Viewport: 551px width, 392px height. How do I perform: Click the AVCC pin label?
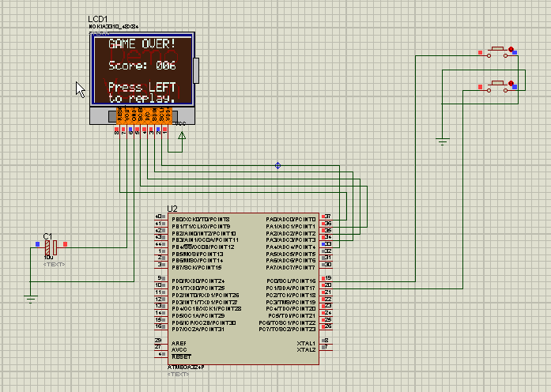179,350
